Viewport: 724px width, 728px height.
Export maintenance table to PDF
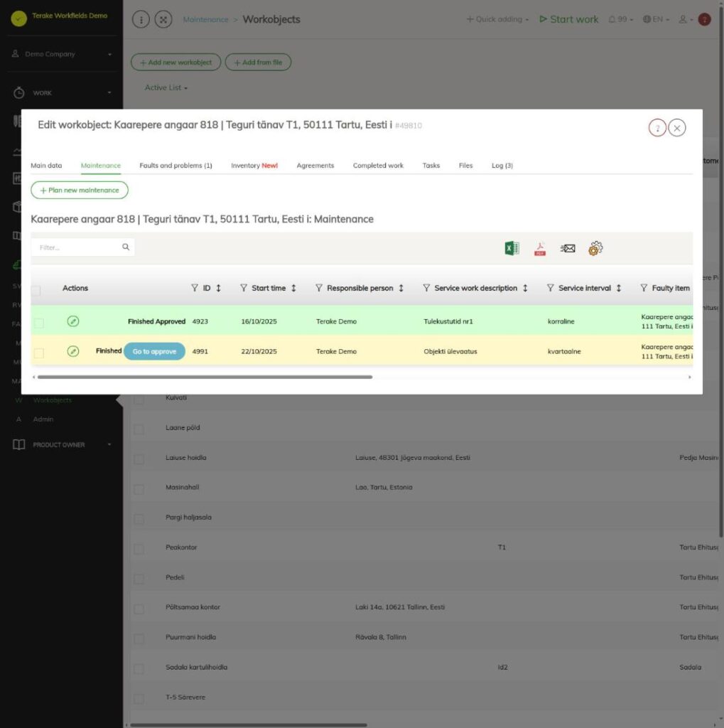(x=540, y=249)
